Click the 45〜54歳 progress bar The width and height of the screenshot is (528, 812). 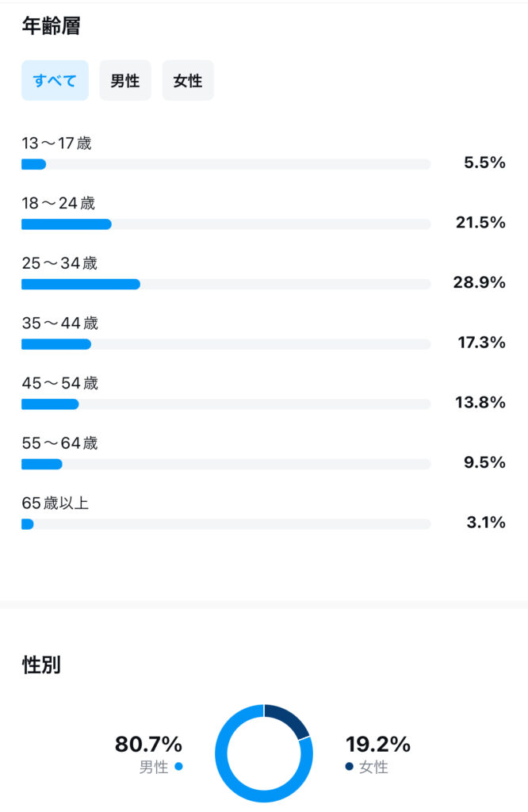pos(226,404)
